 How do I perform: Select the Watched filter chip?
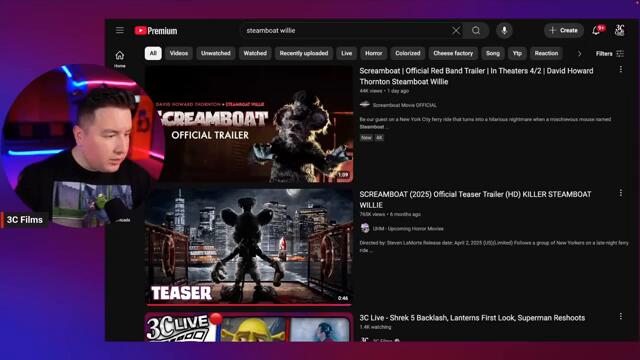pos(255,53)
